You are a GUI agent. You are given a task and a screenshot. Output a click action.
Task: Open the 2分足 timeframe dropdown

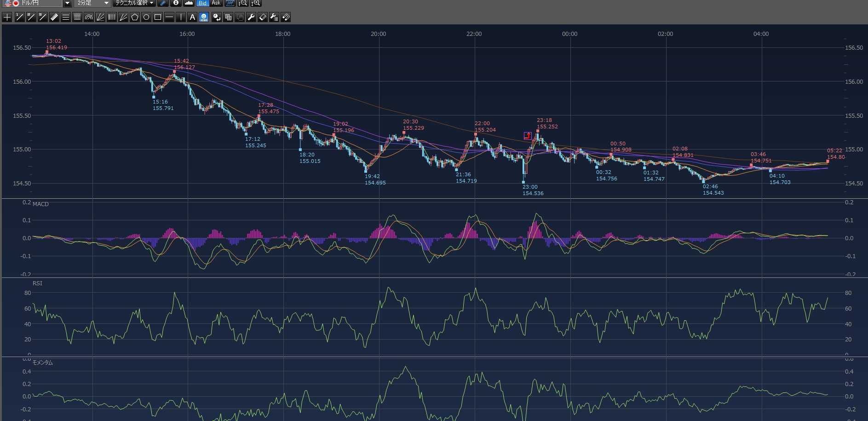tap(106, 3)
